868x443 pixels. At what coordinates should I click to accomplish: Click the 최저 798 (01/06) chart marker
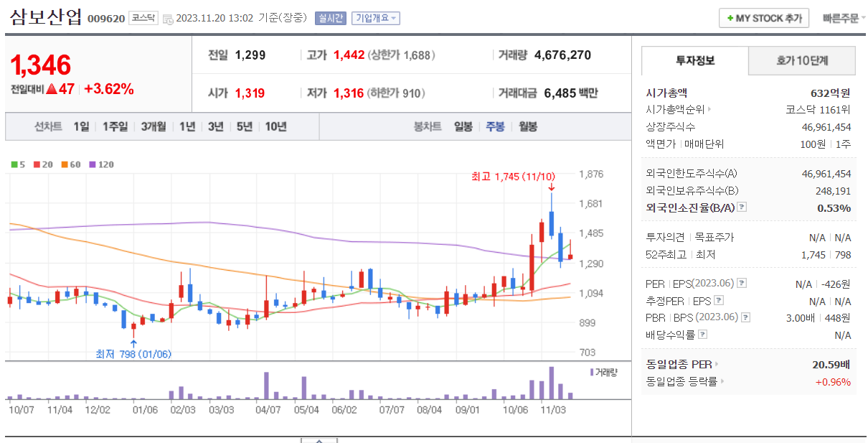pos(133,354)
